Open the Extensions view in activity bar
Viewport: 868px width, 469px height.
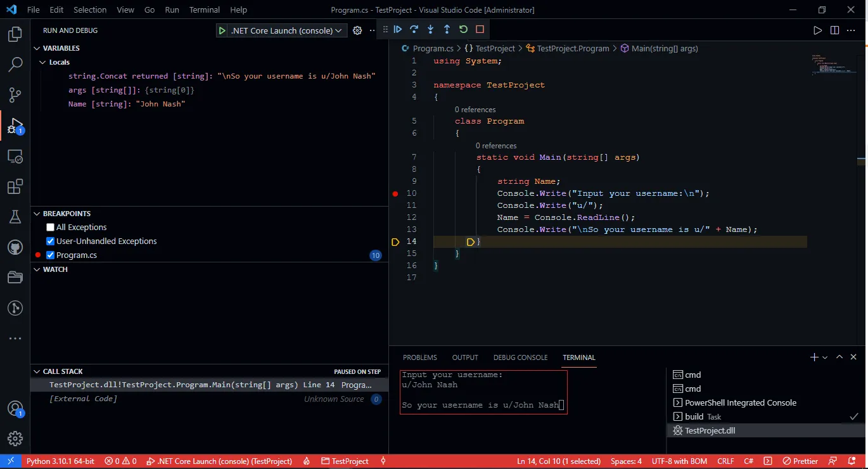point(15,187)
